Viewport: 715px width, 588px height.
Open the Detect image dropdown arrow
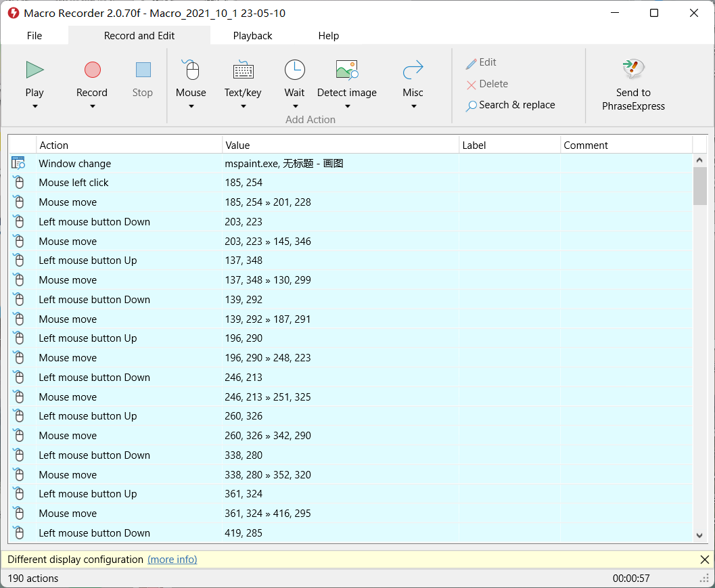point(347,106)
